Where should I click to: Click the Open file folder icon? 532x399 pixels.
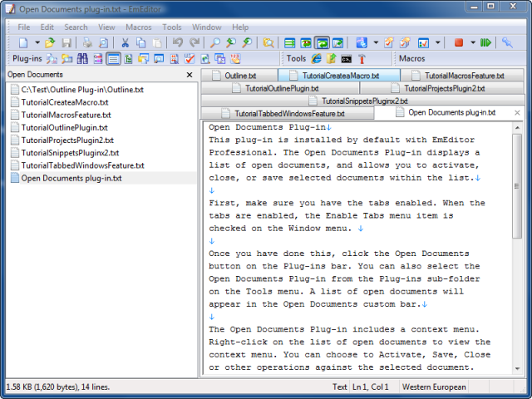click(50, 42)
